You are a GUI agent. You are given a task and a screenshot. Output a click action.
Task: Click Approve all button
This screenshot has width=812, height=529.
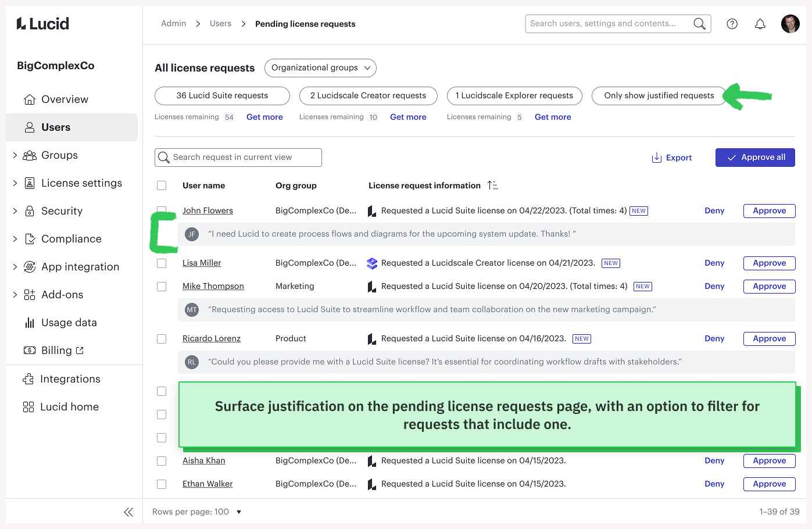[755, 158]
